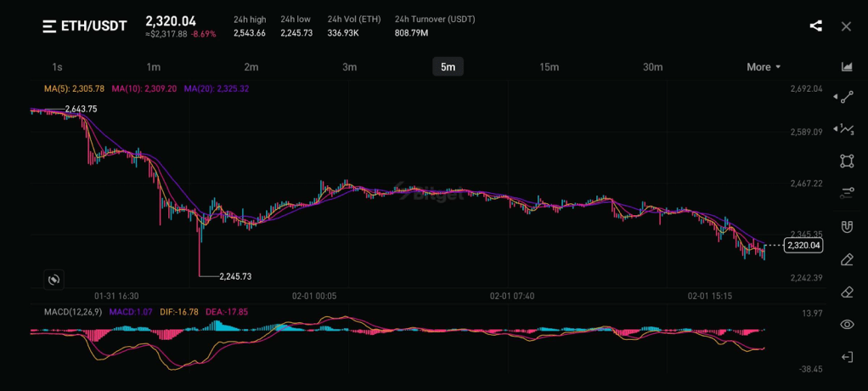Viewport: 868px width, 391px height.
Task: Click the reset chart view icon
Action: click(54, 279)
